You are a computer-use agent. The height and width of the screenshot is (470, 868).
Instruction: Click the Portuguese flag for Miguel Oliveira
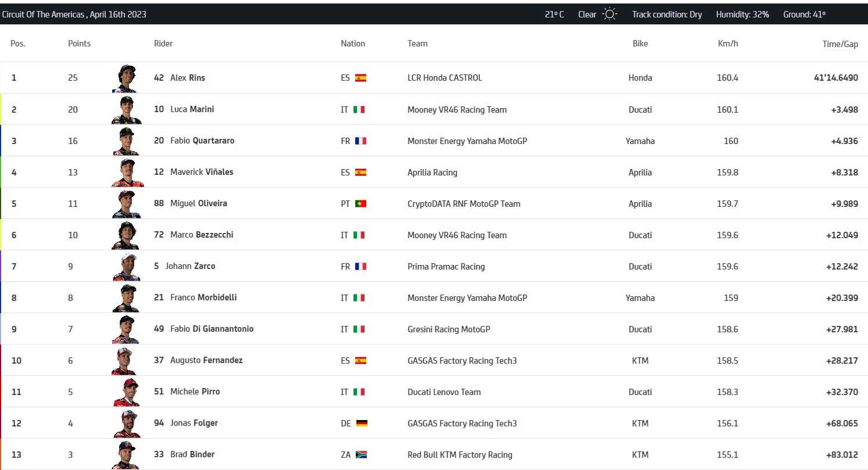[x=360, y=204]
